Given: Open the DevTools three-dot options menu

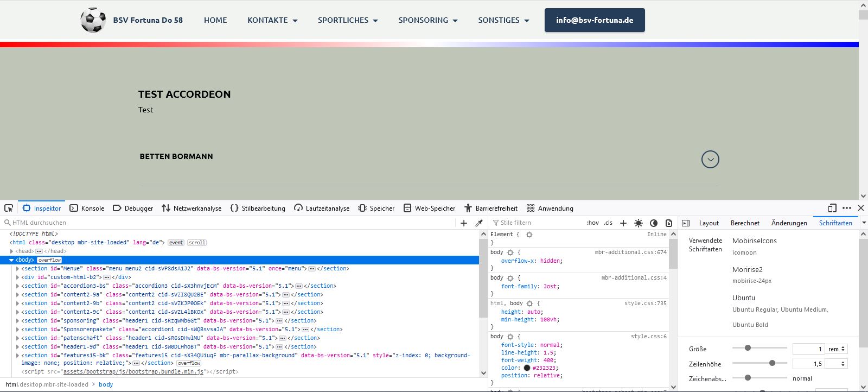Looking at the screenshot, I should [x=847, y=208].
